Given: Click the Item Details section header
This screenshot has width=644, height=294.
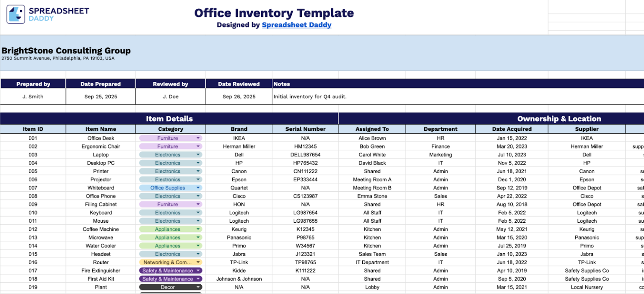Looking at the screenshot, I should point(169,119).
